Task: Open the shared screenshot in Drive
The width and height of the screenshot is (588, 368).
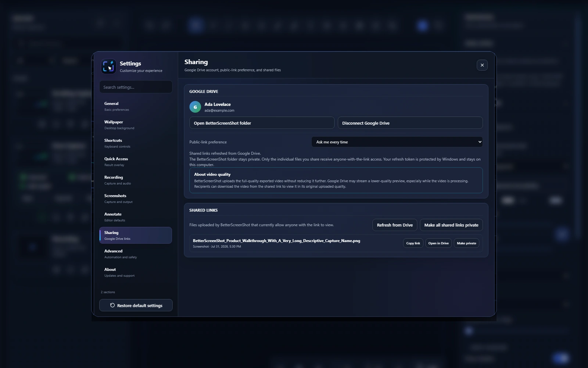Action: click(x=438, y=243)
